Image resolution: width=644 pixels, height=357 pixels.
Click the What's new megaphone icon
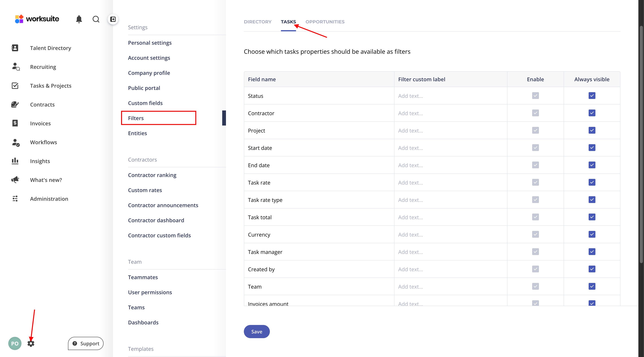tap(15, 180)
